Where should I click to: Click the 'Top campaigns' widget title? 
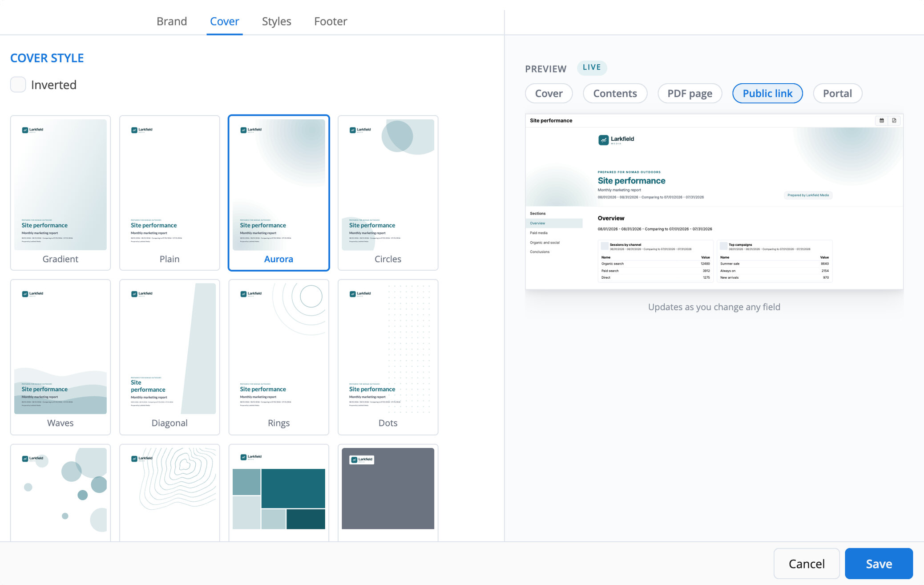click(740, 245)
